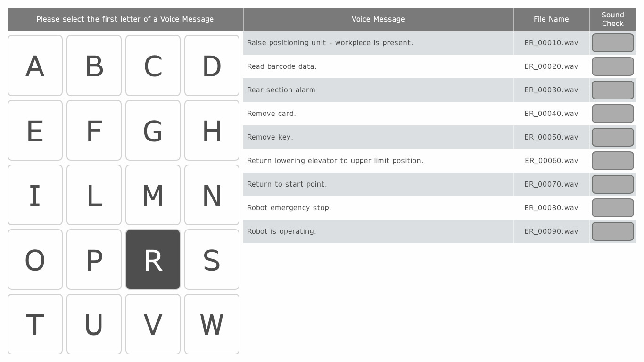Click the ER_00030.wav file name

click(x=551, y=90)
